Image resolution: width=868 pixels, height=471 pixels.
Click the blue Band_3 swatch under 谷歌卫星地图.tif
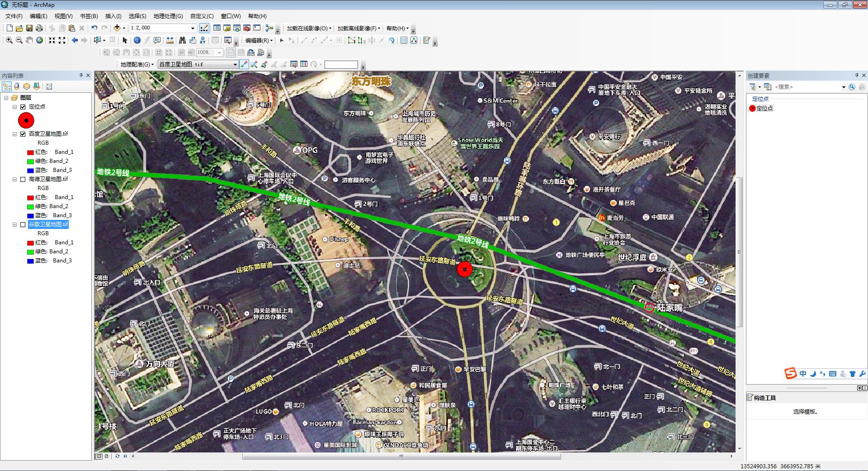click(x=30, y=261)
